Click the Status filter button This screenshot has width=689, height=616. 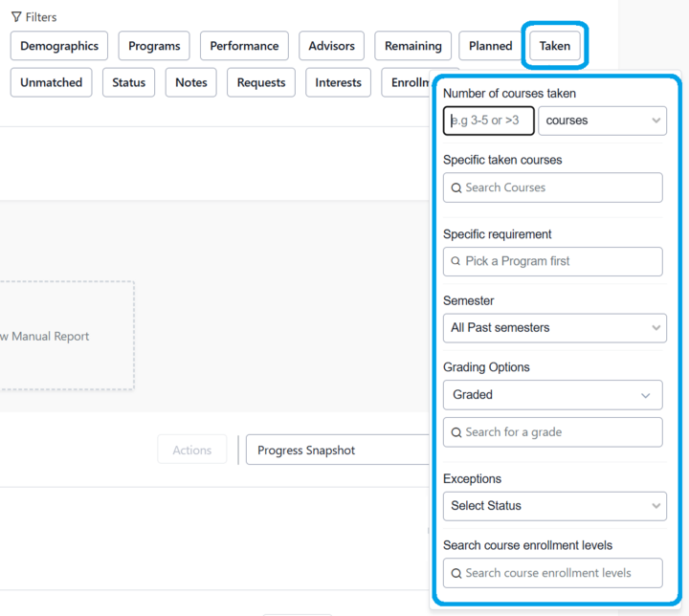pyautogui.click(x=129, y=82)
